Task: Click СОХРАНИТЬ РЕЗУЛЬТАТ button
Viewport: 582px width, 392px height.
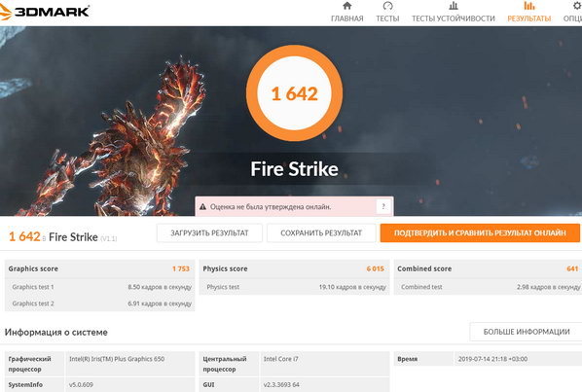Action: click(321, 232)
